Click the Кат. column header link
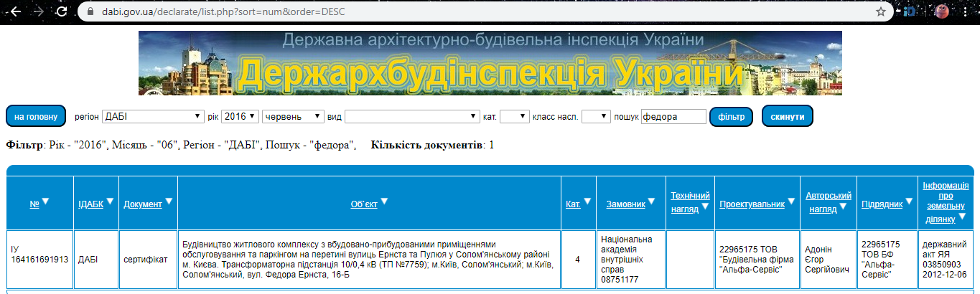 click(573, 204)
